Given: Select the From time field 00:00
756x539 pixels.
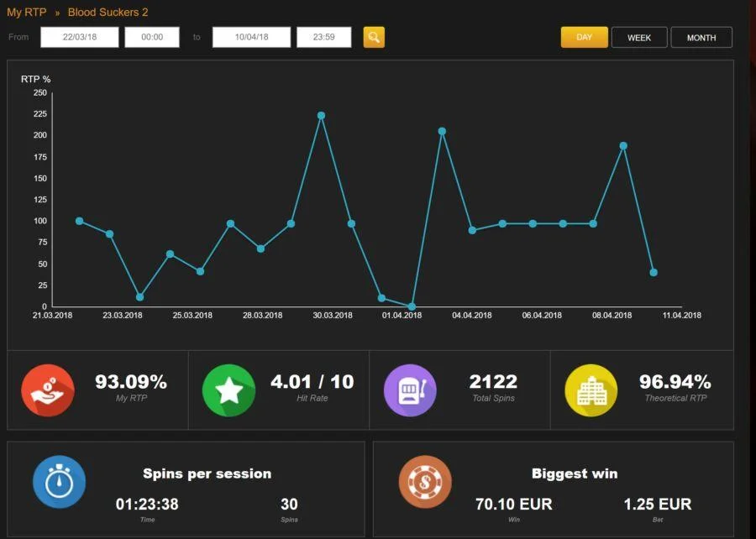Looking at the screenshot, I should [x=152, y=37].
